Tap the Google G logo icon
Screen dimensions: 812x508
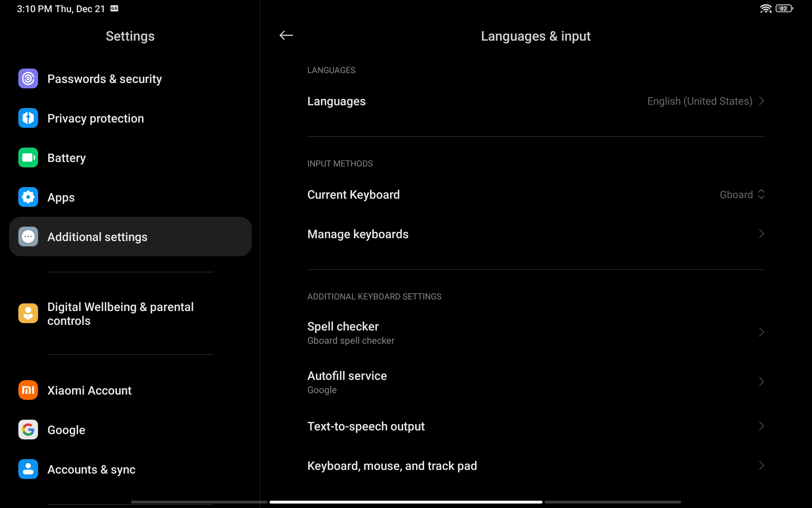28,430
